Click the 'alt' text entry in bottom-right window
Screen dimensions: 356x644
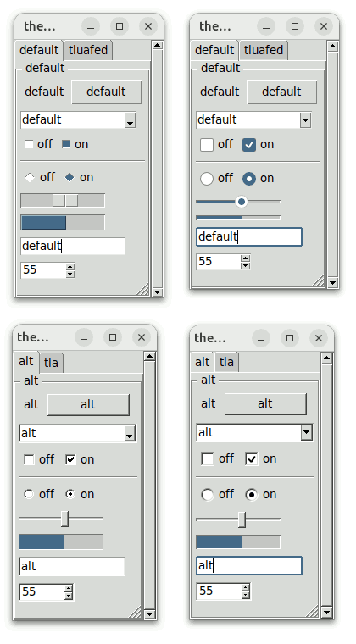(249, 565)
